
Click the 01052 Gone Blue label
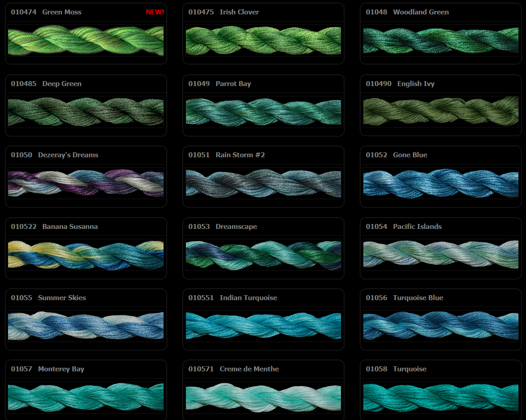tap(396, 155)
